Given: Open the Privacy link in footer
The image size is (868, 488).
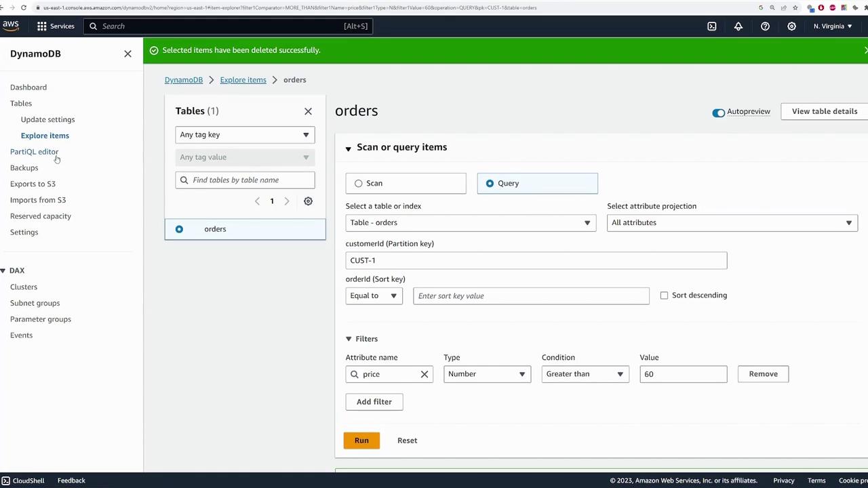Looking at the screenshot, I should click(784, 481).
